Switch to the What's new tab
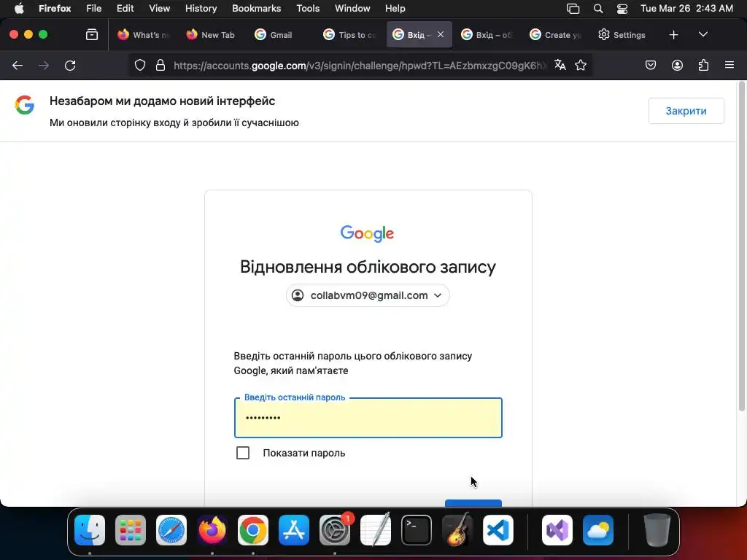This screenshot has width=747, height=560. (x=144, y=35)
